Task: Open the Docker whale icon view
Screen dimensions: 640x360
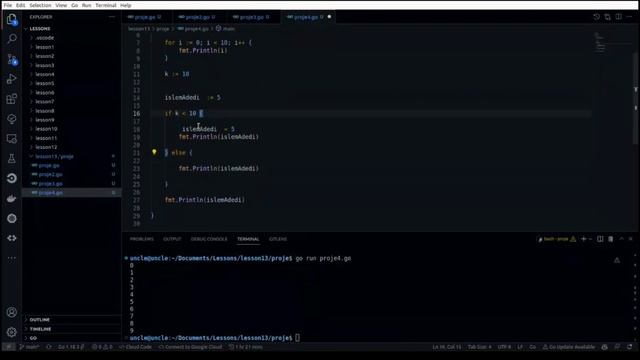Action: (12, 199)
